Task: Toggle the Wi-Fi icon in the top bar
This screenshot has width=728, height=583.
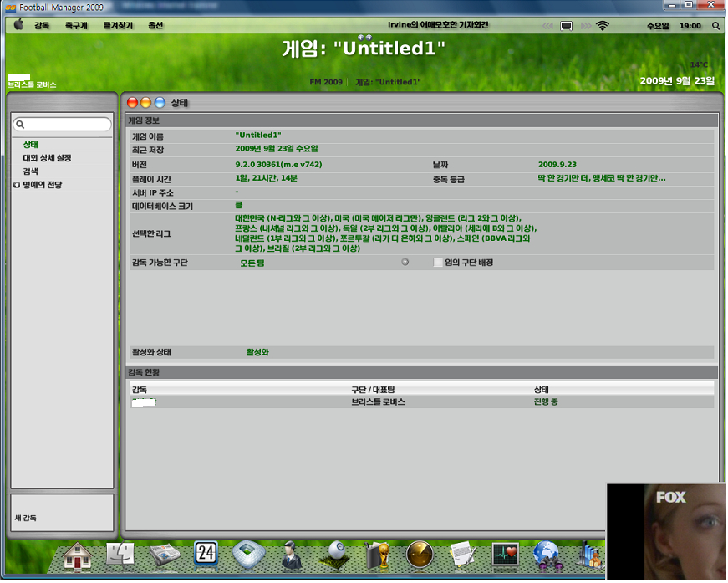Action: click(603, 25)
